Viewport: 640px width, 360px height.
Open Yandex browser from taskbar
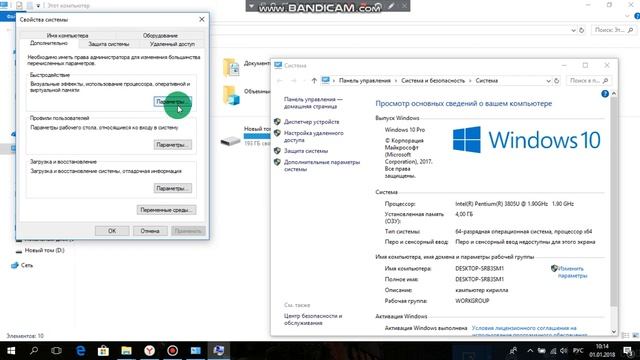pyautogui.click(x=149, y=351)
